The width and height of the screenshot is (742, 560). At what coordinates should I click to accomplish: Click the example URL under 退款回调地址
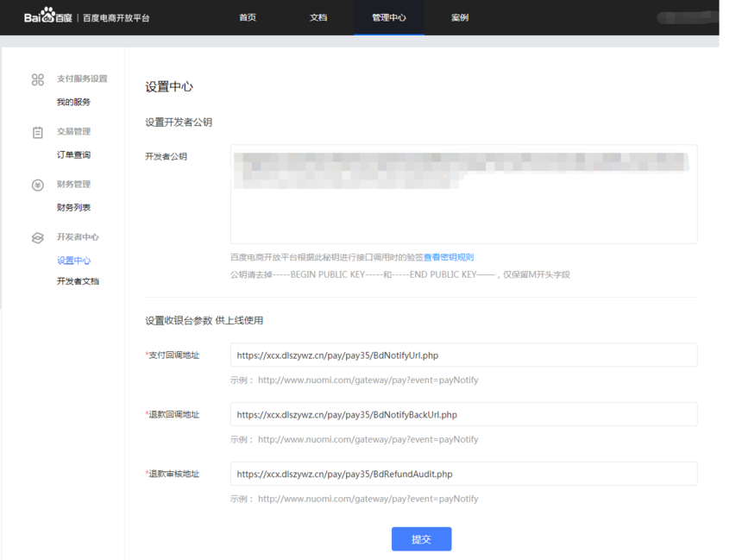tap(368, 439)
